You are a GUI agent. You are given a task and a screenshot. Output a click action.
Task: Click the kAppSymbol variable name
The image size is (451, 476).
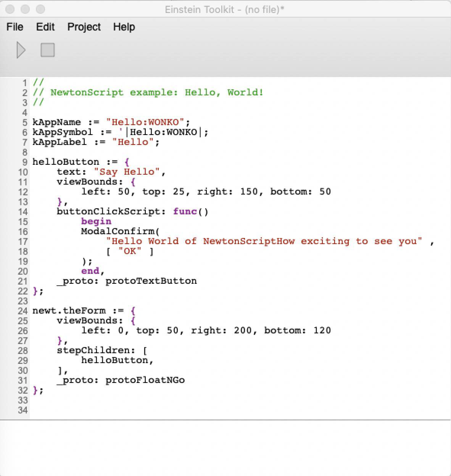pos(63,132)
